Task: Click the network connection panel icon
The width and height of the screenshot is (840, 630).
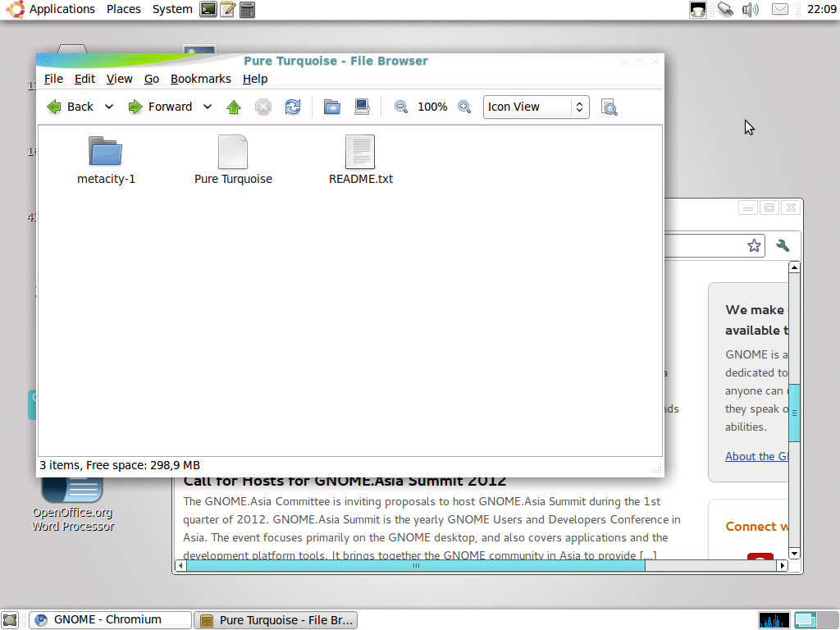Action: (725, 9)
